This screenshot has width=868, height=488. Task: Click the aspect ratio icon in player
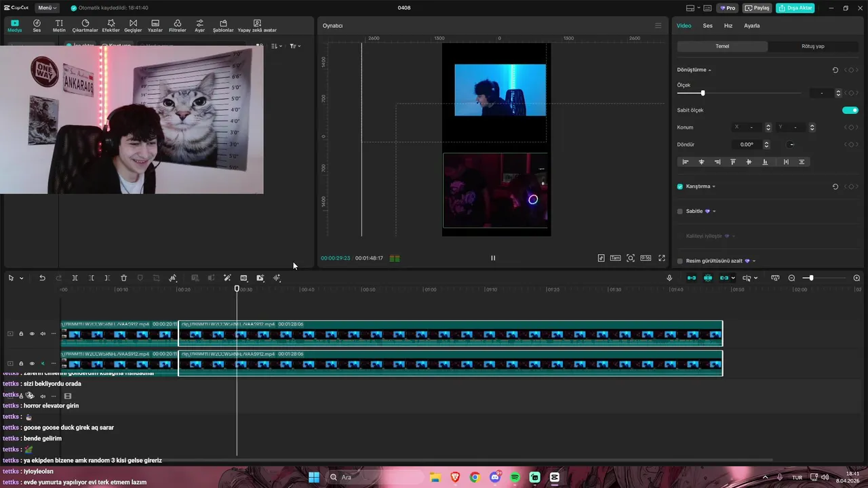(x=646, y=258)
